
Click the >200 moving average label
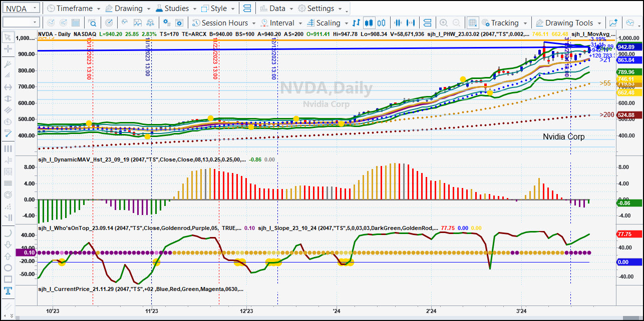(606, 114)
